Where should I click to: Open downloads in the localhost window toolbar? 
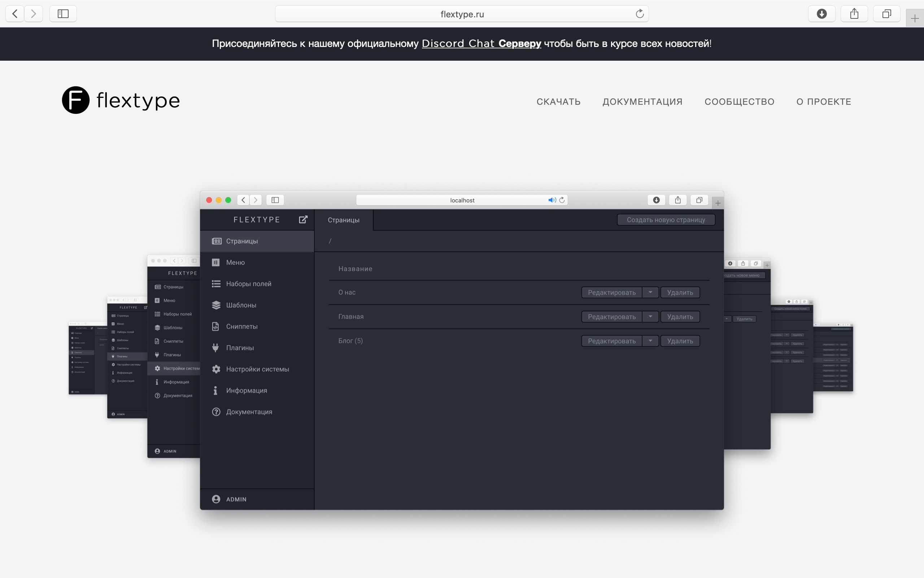656,200
